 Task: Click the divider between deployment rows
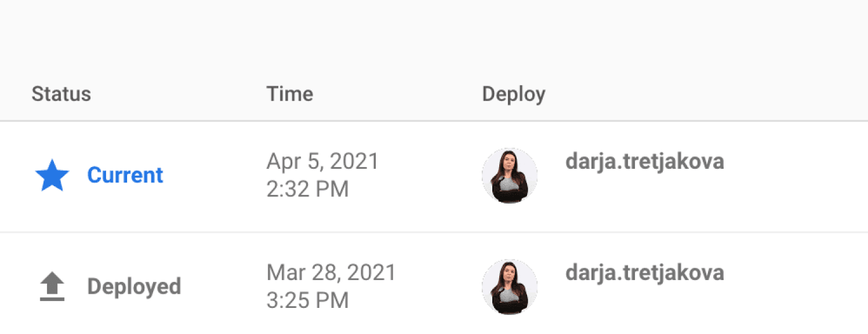pos(434,233)
